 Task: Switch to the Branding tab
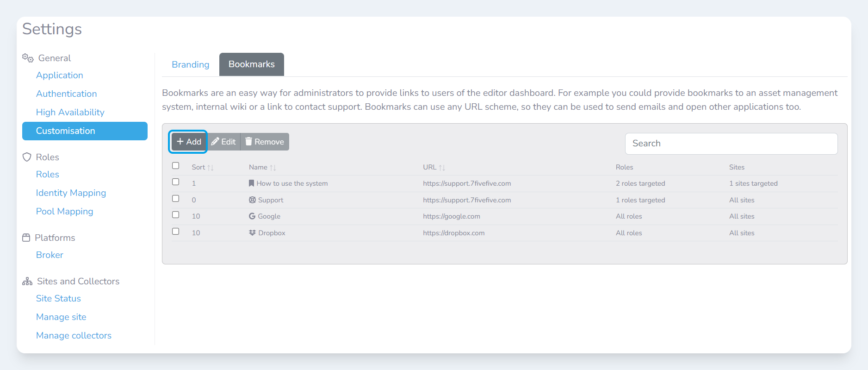[x=190, y=64]
